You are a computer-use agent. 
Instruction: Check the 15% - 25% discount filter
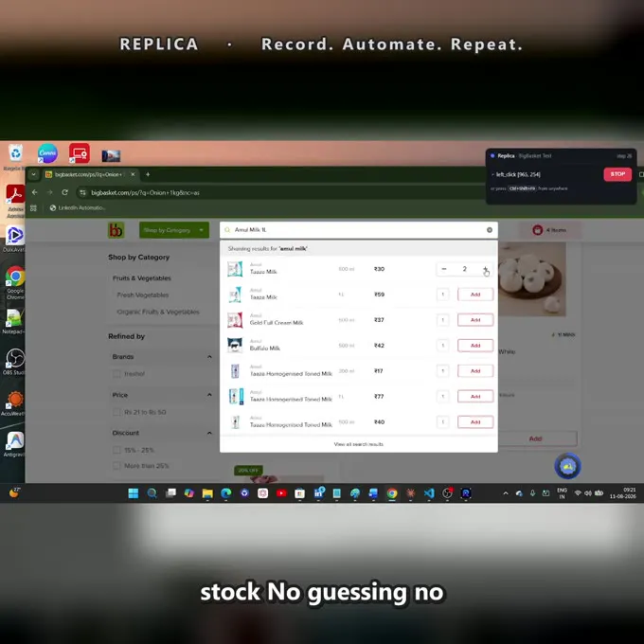pos(116,450)
